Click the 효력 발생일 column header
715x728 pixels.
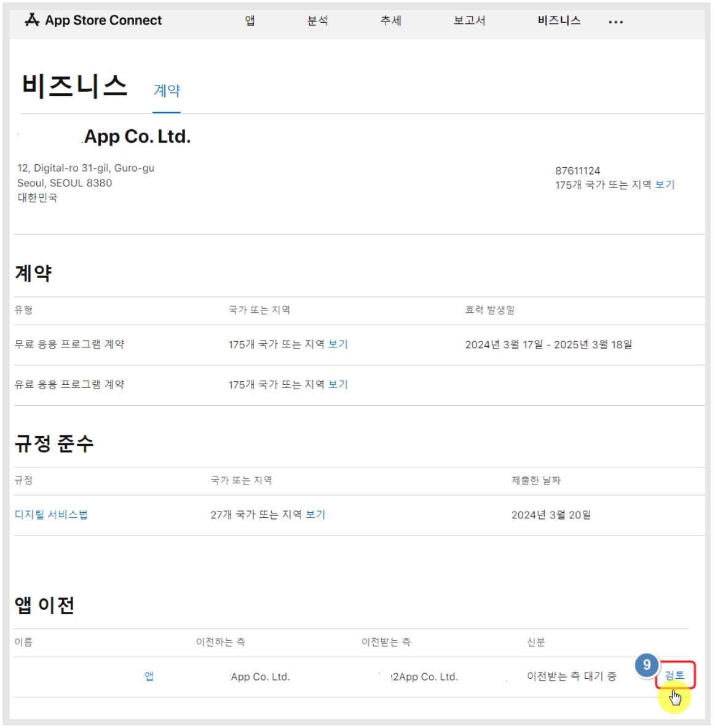(x=490, y=310)
